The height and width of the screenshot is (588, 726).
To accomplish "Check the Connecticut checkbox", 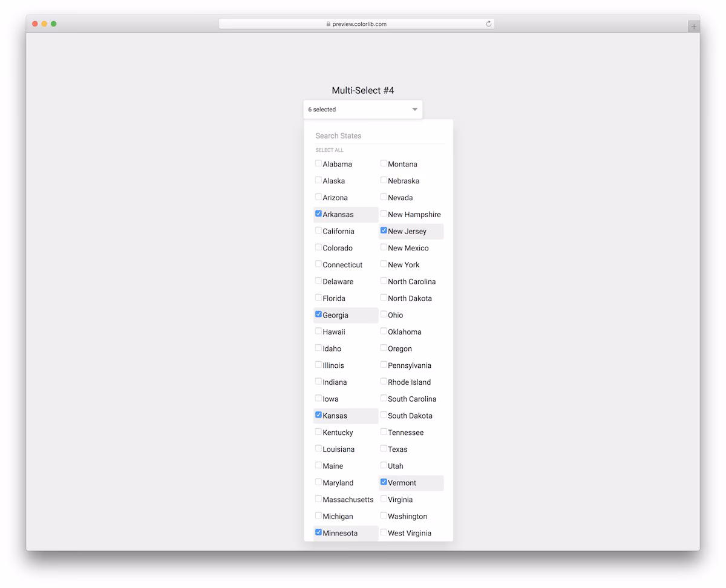I will [x=318, y=264].
